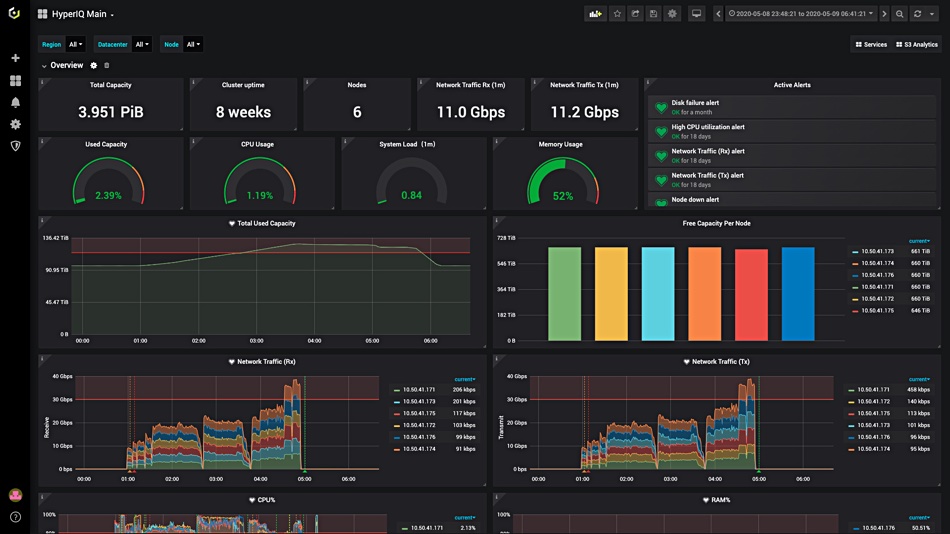Open Configuration gear in left sidebar
The width and height of the screenshot is (950, 534).
[x=16, y=124]
